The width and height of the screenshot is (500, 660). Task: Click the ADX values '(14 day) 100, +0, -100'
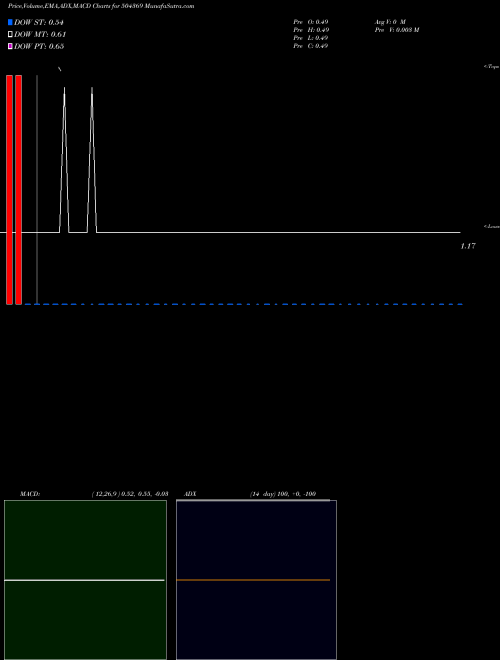pos(283,494)
